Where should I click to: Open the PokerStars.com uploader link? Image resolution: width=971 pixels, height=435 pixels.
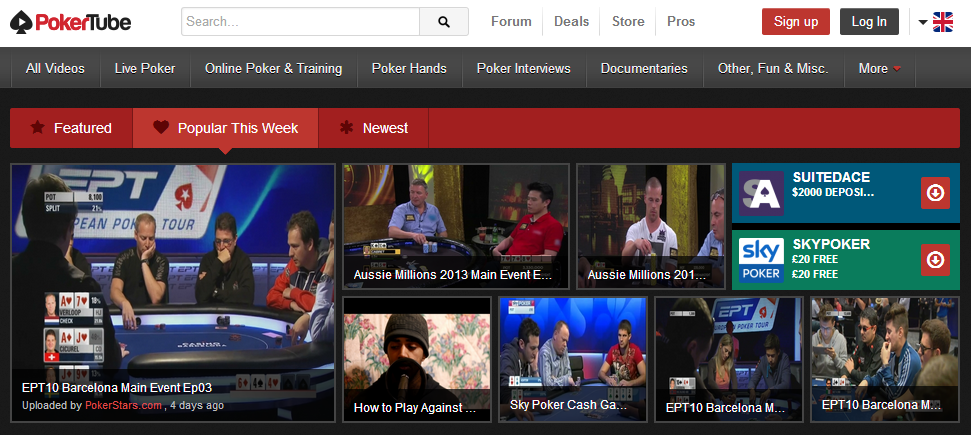point(124,406)
